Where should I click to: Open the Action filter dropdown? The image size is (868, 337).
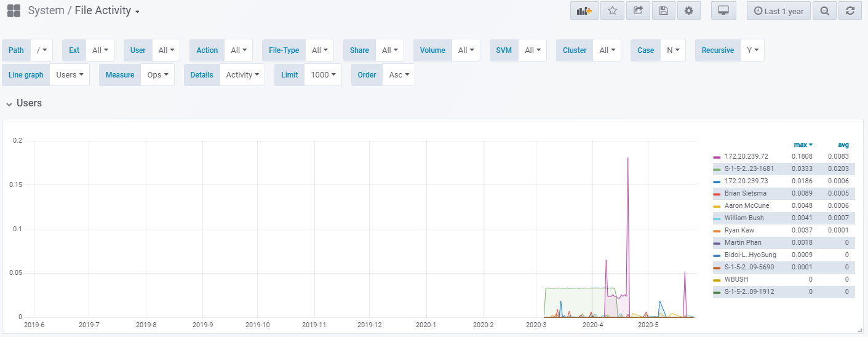(239, 50)
